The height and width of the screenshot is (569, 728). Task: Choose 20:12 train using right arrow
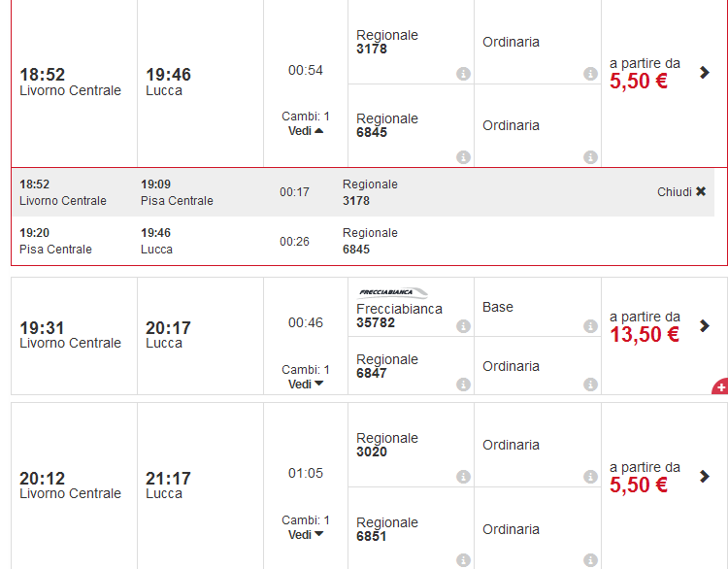(705, 476)
